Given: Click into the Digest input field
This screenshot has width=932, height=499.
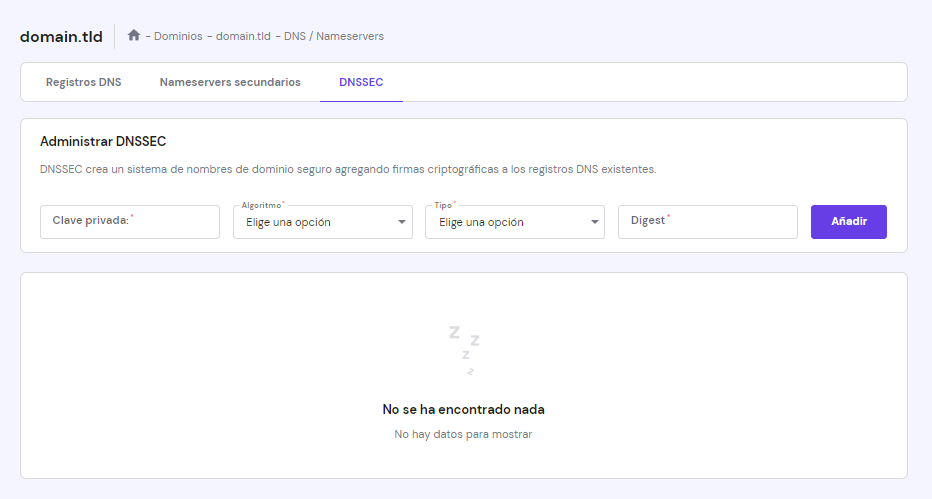Looking at the screenshot, I should 708,222.
